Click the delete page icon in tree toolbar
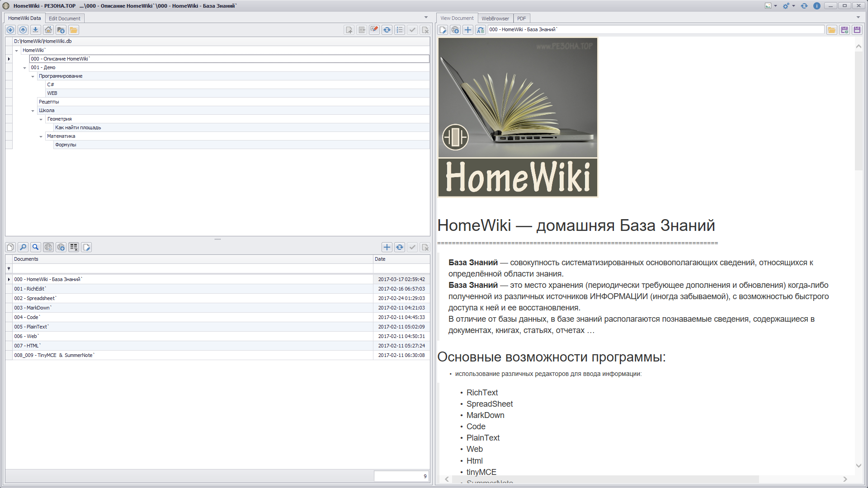Screen dimensions: 868x488 [425, 30]
